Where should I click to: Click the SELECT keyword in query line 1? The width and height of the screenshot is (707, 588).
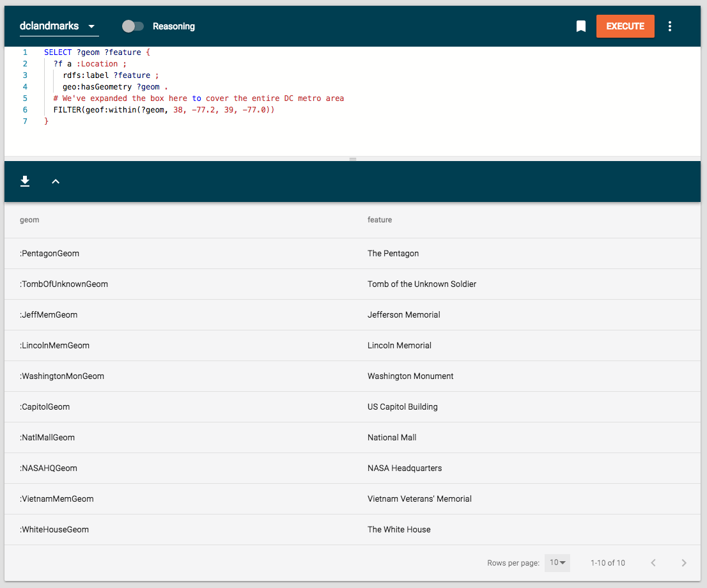[58, 52]
